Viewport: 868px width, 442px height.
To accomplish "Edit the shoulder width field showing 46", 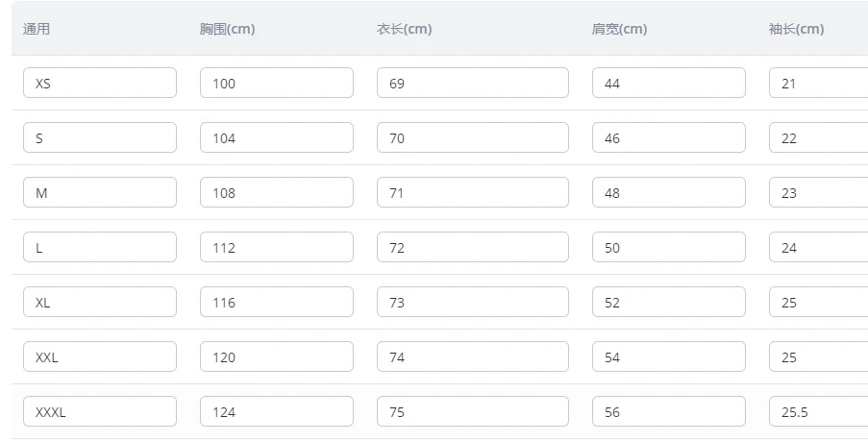I will pos(669,137).
